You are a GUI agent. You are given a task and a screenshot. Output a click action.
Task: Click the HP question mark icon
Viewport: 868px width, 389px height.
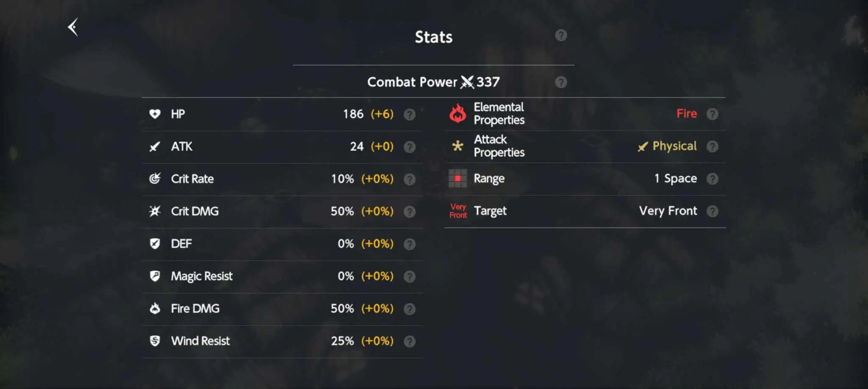(409, 114)
